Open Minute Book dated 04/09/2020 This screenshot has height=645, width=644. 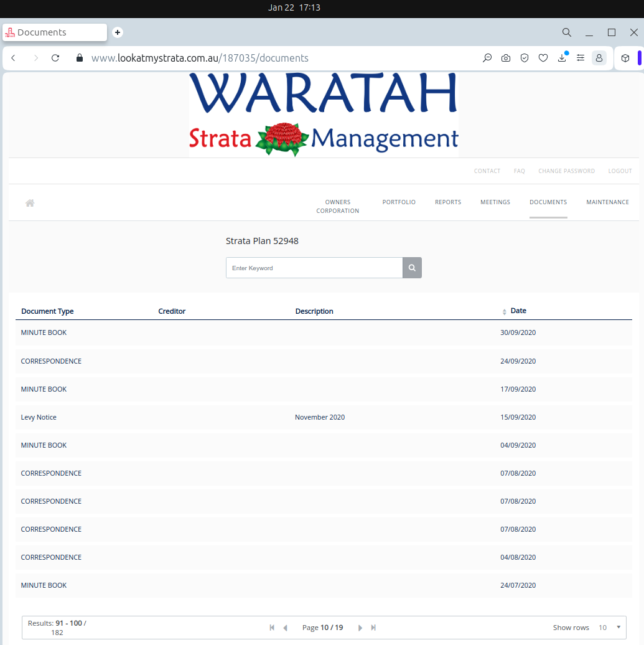(x=324, y=445)
